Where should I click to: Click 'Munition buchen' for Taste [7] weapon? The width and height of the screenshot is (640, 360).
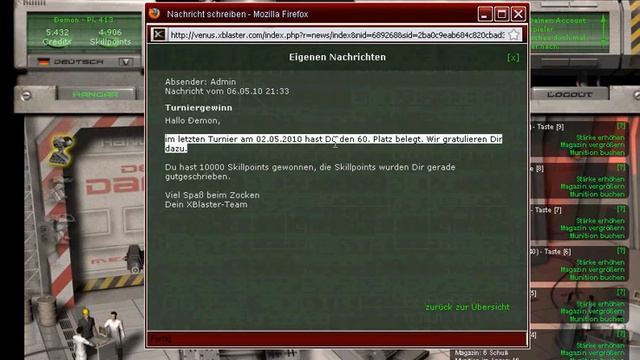[x=597, y=236]
